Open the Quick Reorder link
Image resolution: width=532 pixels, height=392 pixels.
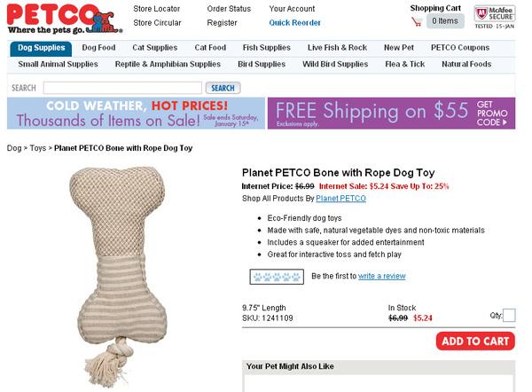294,23
